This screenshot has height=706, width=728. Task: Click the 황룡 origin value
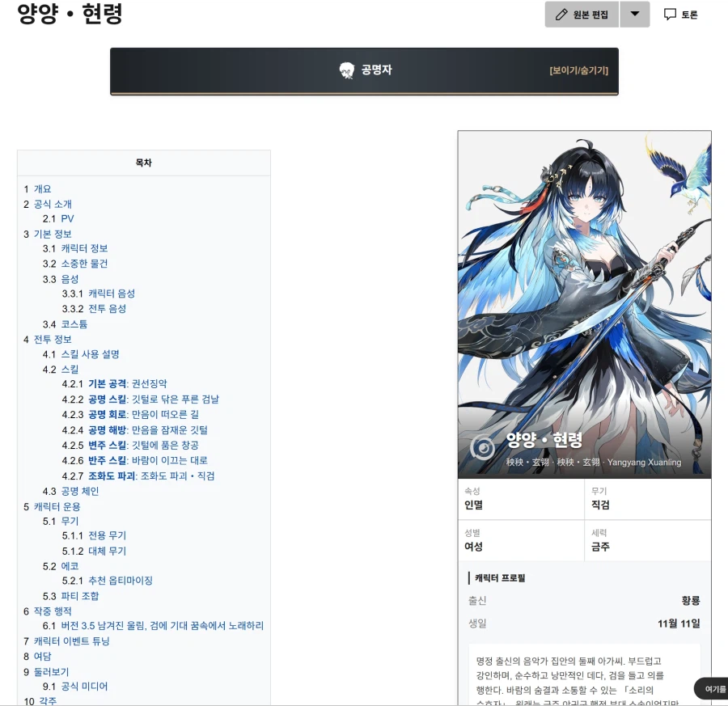pos(691,601)
